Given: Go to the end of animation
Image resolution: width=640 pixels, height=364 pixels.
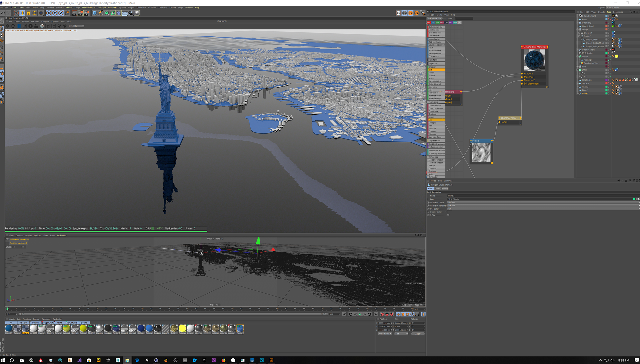Looking at the screenshot, I should pyautogui.click(x=376, y=314).
